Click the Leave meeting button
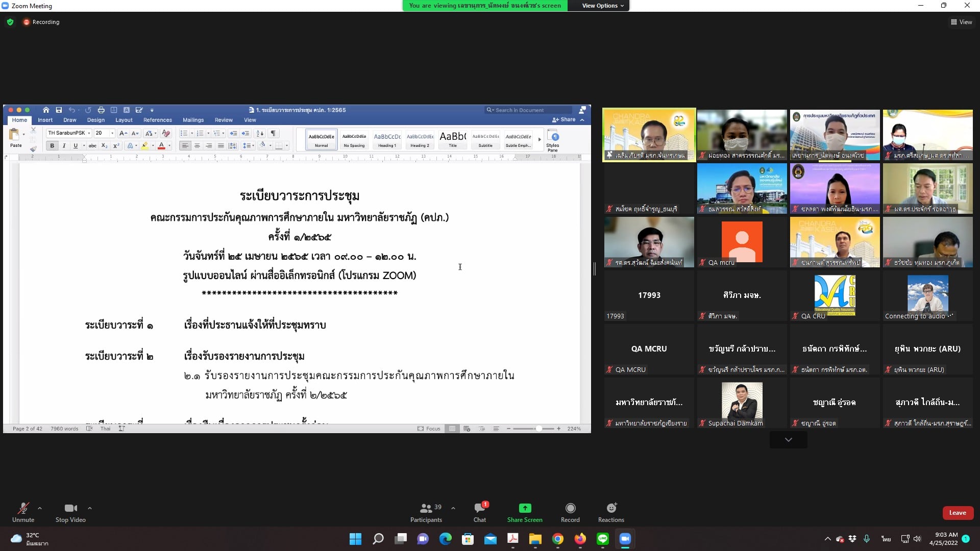Image resolution: width=980 pixels, height=551 pixels. pyautogui.click(x=958, y=513)
